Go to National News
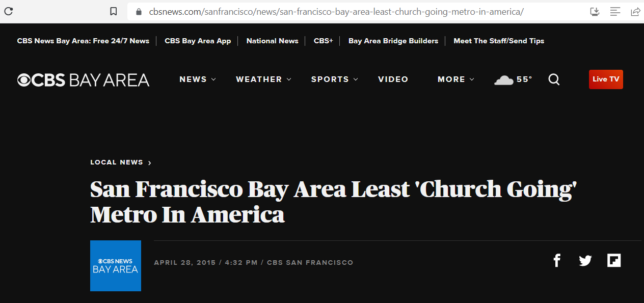Viewport: 644px width, 303px height. (x=273, y=41)
